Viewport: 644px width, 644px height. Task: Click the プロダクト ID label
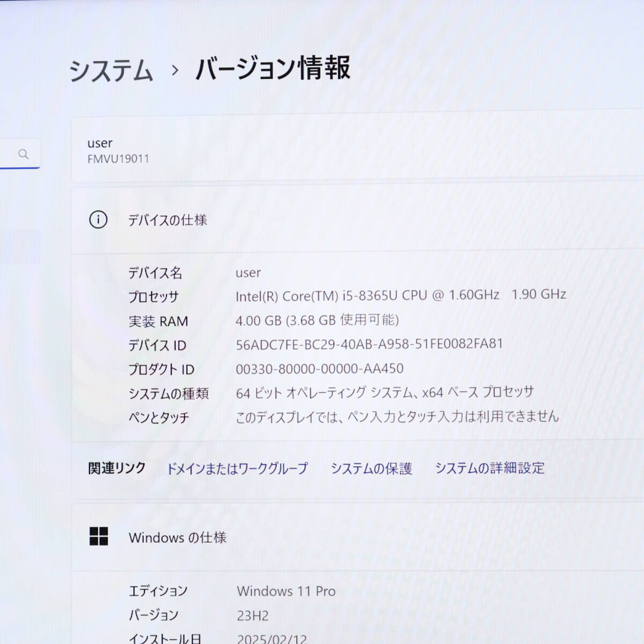(161, 370)
